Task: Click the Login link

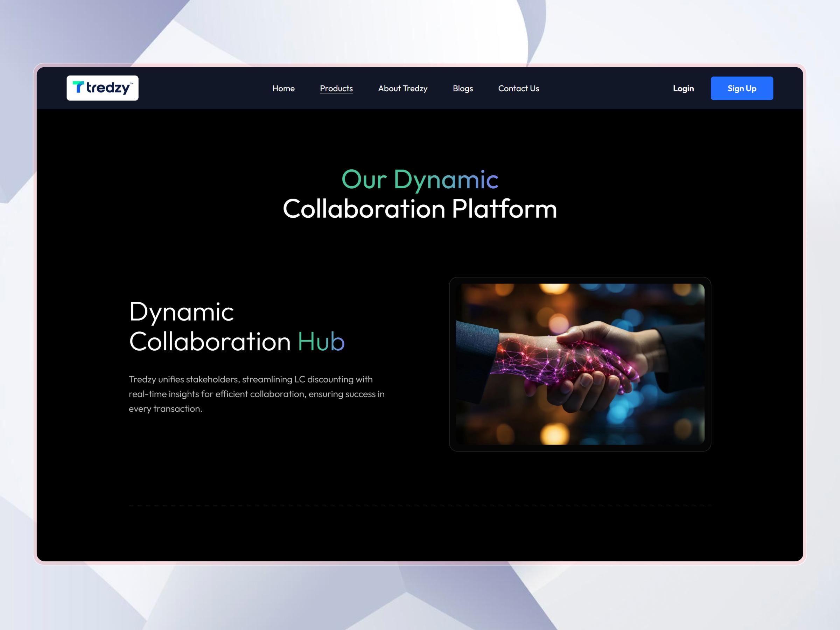Action: point(683,88)
